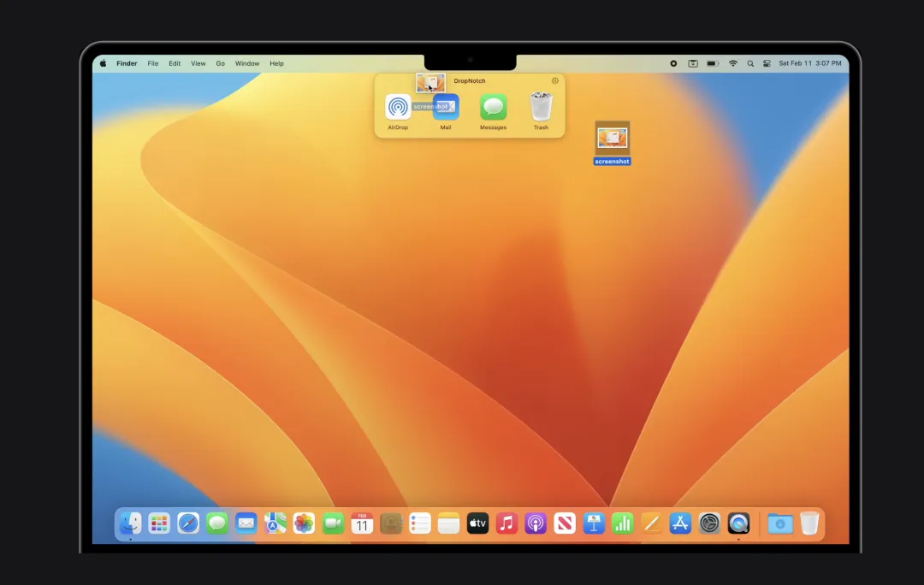This screenshot has height=585, width=924.
Task: Open the View menu
Action: (x=198, y=63)
